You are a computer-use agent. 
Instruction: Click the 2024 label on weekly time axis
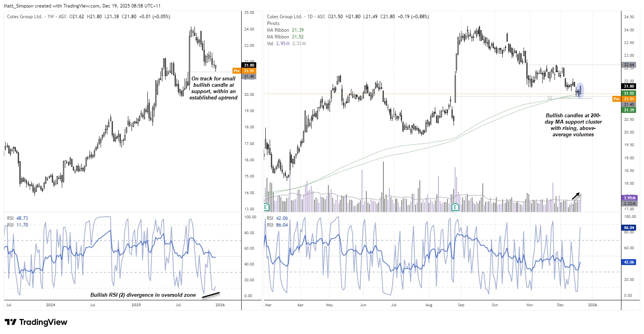[x=51, y=305]
